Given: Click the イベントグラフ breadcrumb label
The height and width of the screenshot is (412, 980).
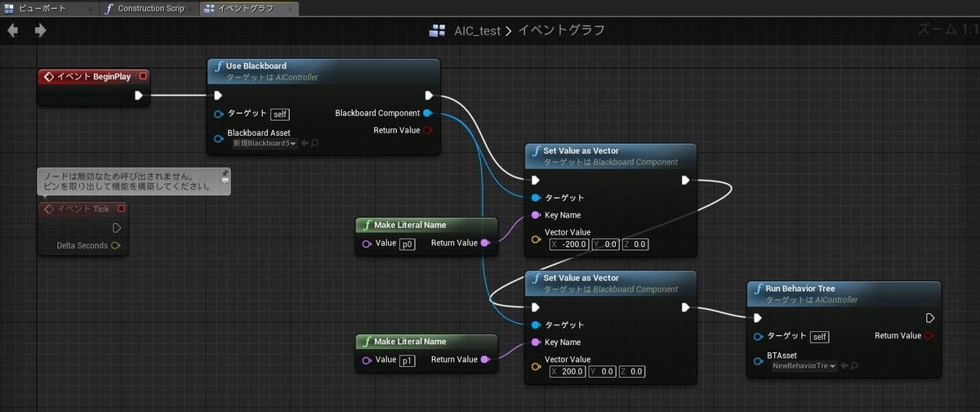Looking at the screenshot, I should pyautogui.click(x=562, y=30).
